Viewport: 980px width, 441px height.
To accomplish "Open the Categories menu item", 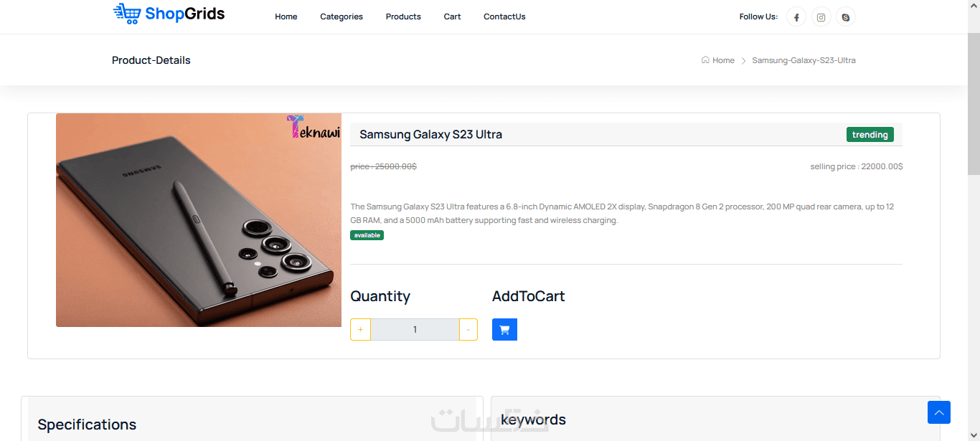I will point(341,16).
